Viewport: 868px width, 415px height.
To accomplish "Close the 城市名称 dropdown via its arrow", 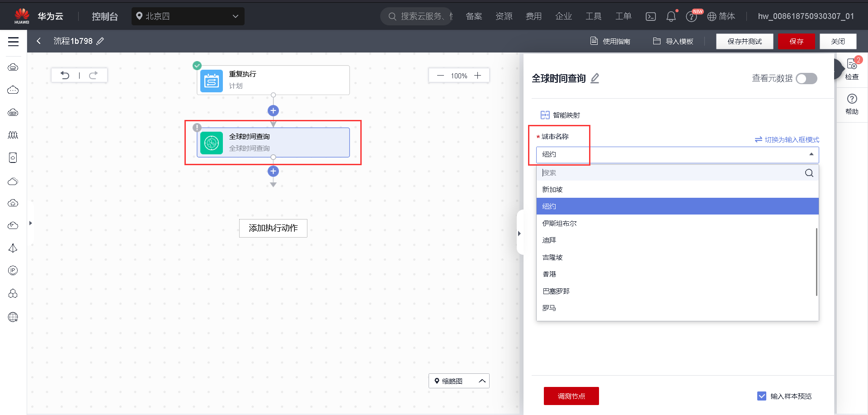I will [811, 154].
